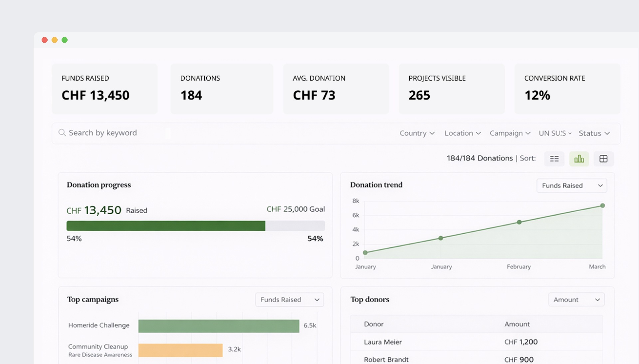Open Top donors Amount dropdown
This screenshot has height=364, width=639.
(x=576, y=300)
